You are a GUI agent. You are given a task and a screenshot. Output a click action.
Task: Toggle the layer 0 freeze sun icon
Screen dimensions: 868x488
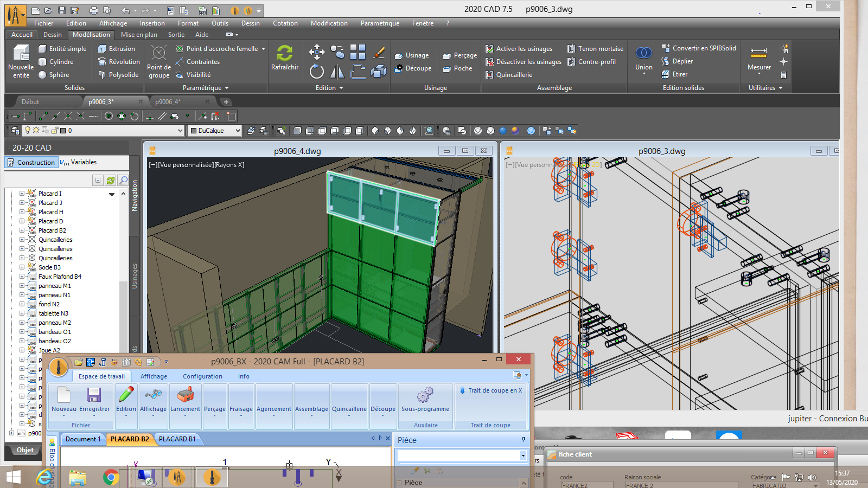[36, 130]
